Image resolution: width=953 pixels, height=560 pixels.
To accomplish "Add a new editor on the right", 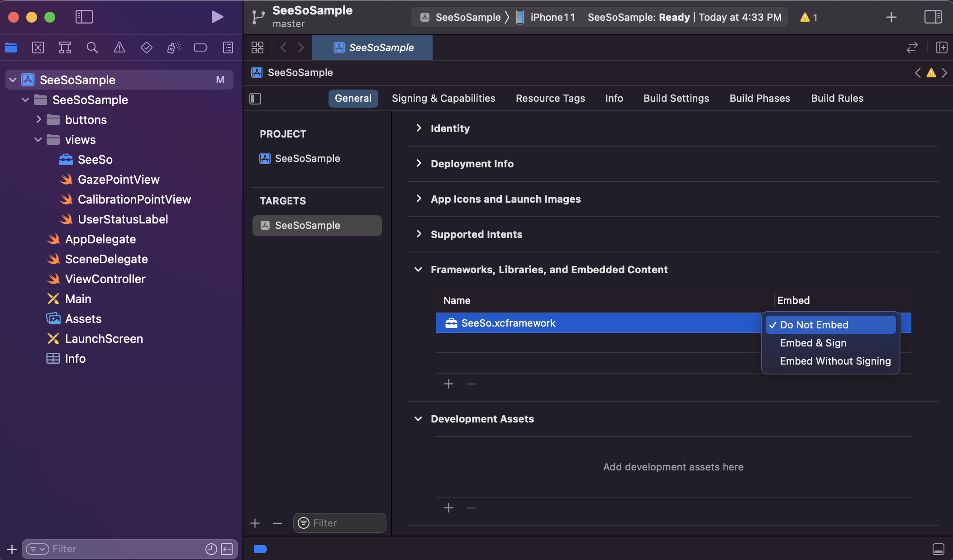I will pyautogui.click(x=942, y=47).
